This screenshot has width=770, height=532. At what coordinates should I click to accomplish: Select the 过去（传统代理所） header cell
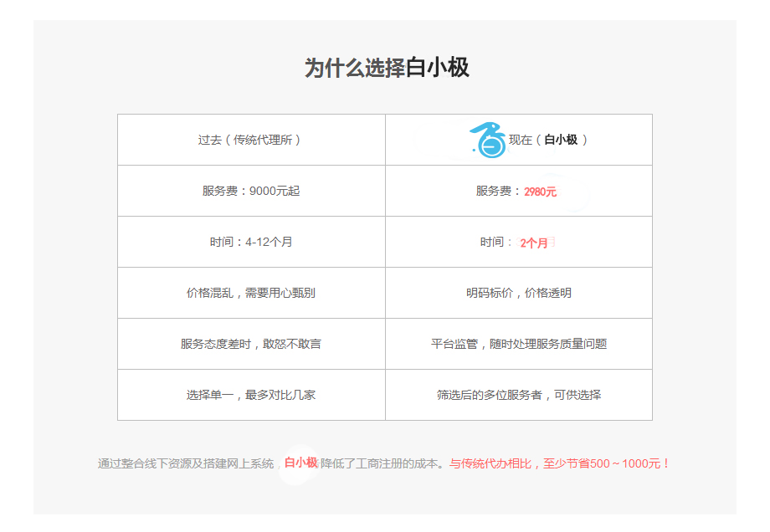(x=251, y=140)
